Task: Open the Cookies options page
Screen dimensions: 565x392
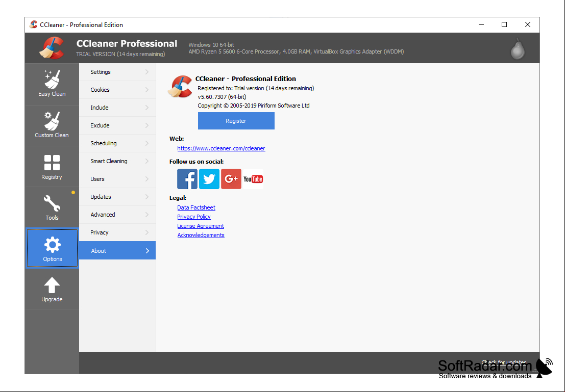Action: pyautogui.click(x=117, y=90)
